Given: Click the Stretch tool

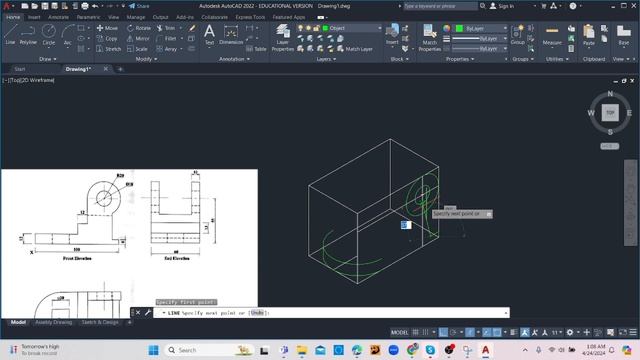Looking at the screenshot, I should click(109, 49).
